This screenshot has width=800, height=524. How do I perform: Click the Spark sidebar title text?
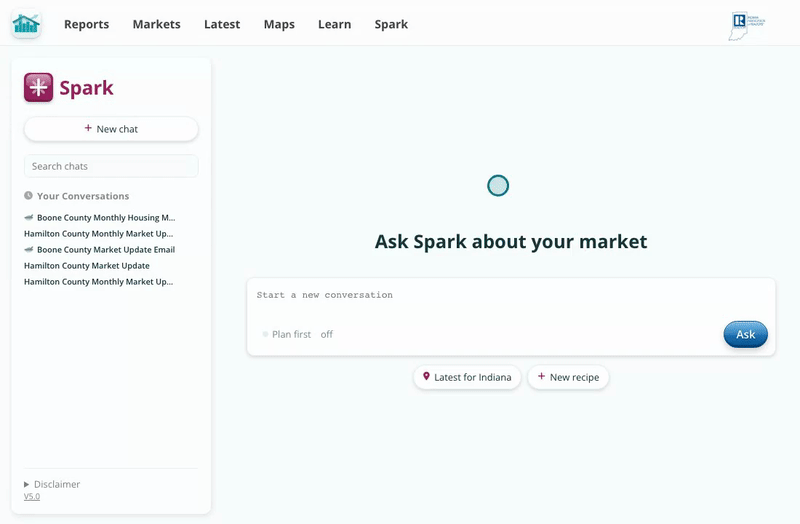click(x=86, y=88)
